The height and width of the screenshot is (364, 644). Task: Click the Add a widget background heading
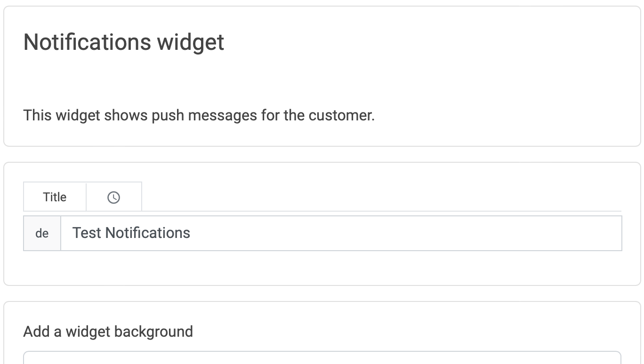pyautogui.click(x=108, y=332)
